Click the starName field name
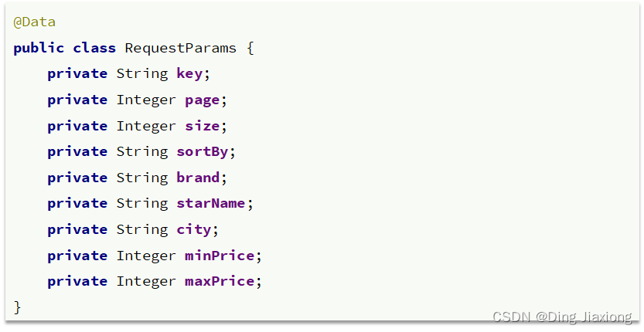 click(211, 204)
